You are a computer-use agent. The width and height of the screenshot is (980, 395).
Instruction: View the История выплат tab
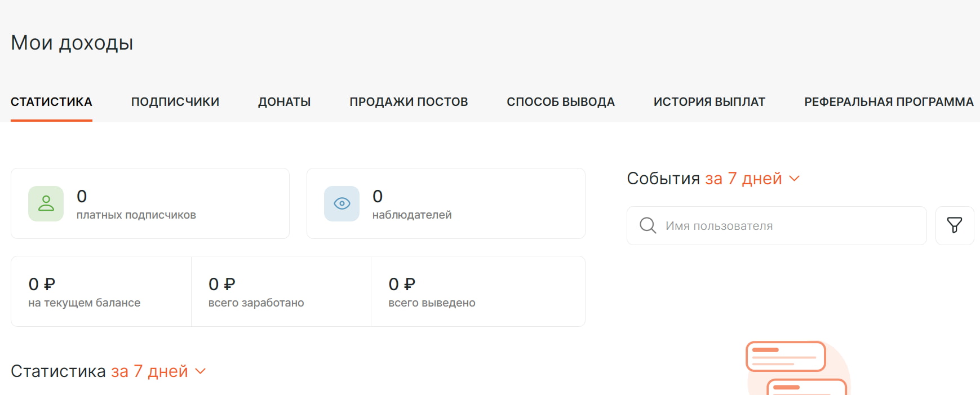(x=709, y=102)
